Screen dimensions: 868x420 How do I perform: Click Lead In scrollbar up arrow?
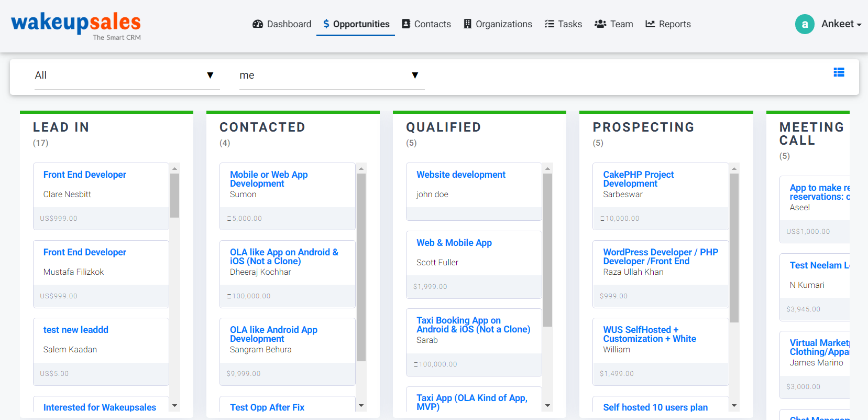175,168
